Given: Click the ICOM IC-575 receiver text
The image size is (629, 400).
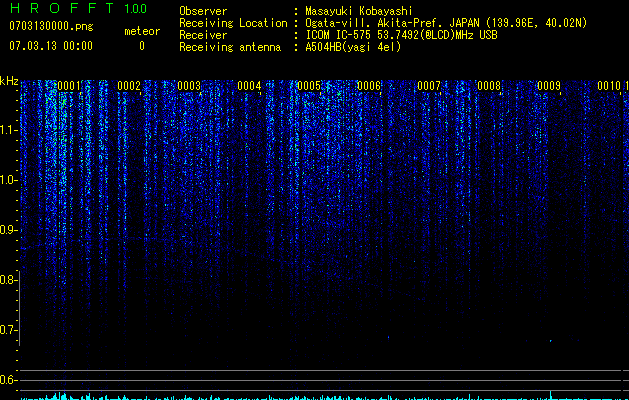Looking at the screenshot, I should point(402,35).
